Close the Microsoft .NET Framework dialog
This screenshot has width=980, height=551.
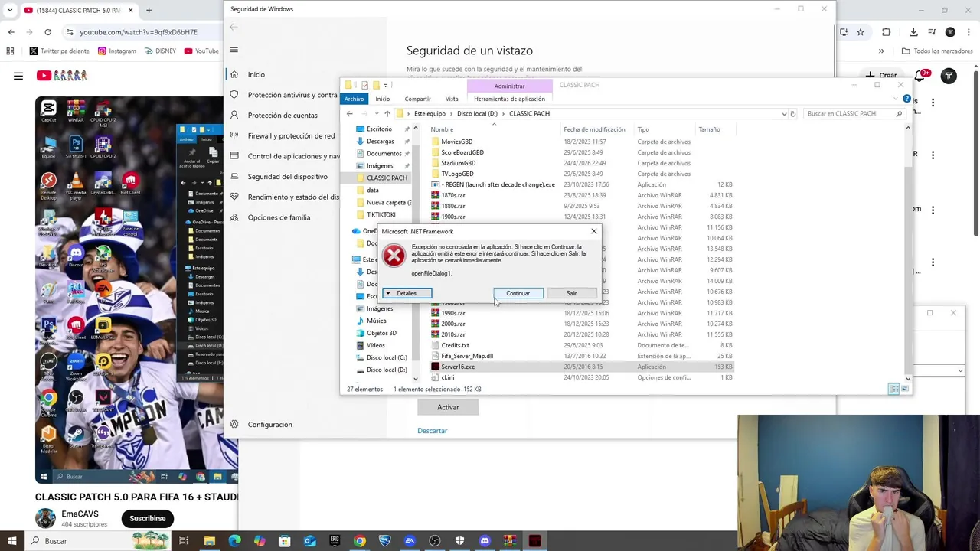593,231
